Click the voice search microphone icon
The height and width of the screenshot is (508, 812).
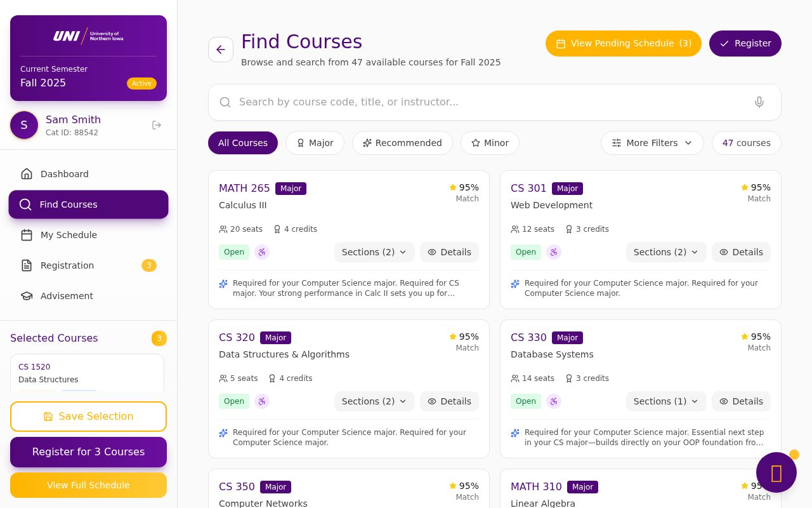759,102
